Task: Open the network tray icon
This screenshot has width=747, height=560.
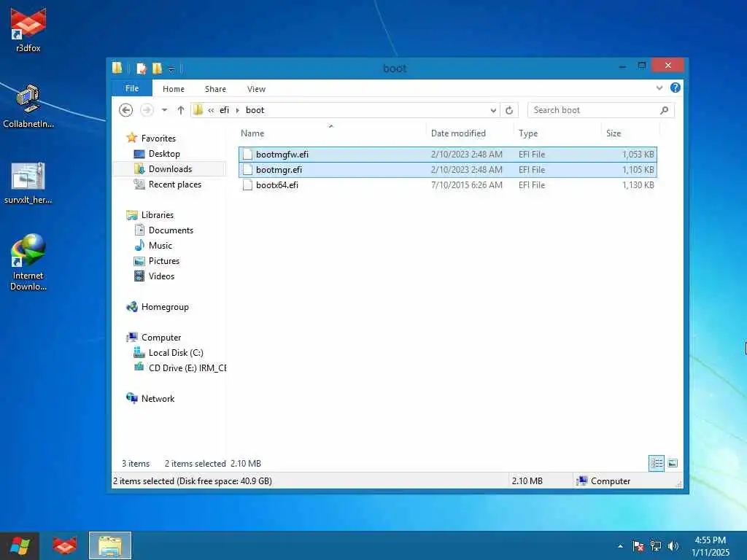Action: (656, 546)
